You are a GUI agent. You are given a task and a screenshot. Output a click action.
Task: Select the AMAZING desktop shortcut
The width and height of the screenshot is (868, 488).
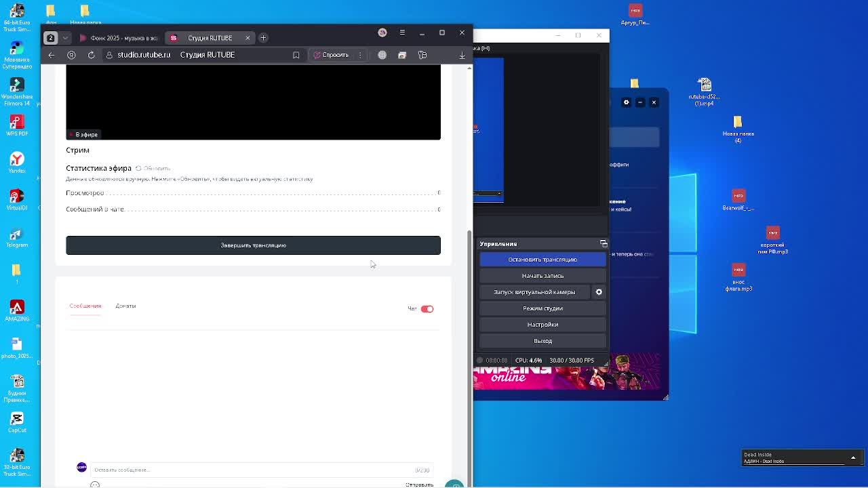[17, 311]
